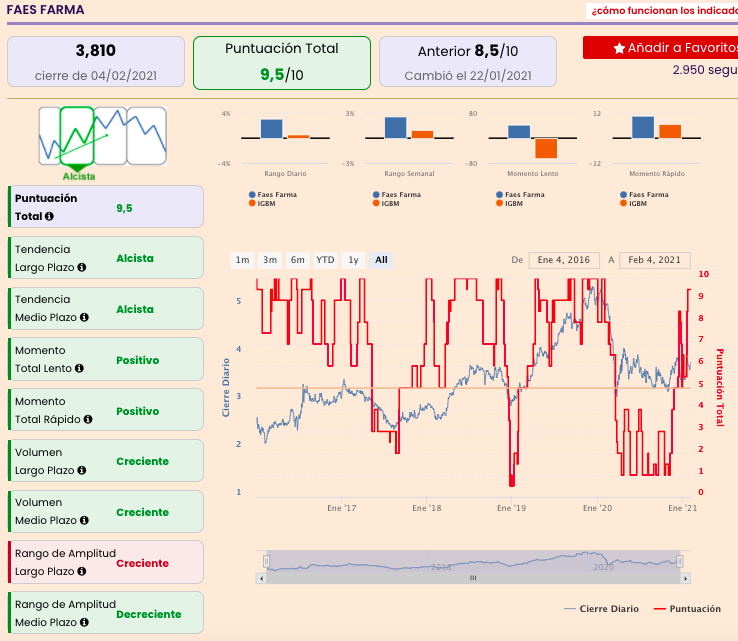Click info icon for Rango de Amplitud Largo Plazo
The image size is (738, 641).
81,571
